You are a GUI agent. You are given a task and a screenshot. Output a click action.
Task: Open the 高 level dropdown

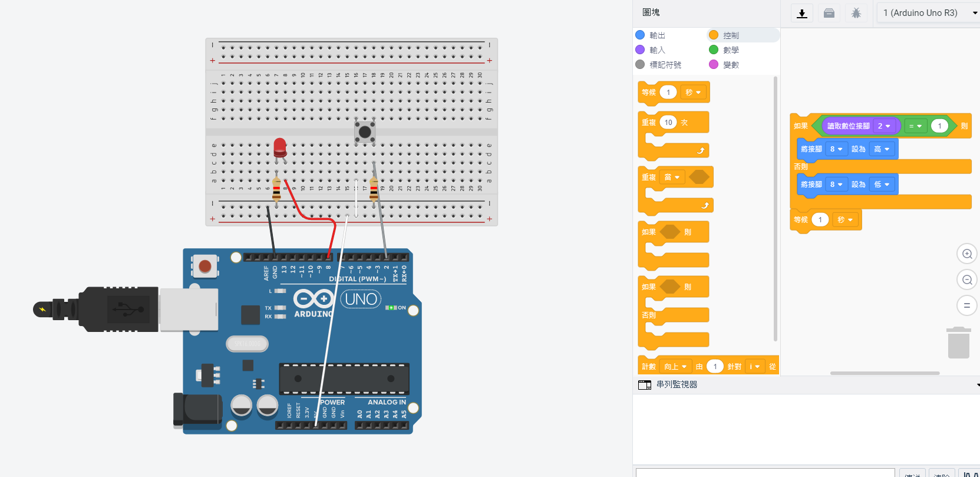[882, 149]
